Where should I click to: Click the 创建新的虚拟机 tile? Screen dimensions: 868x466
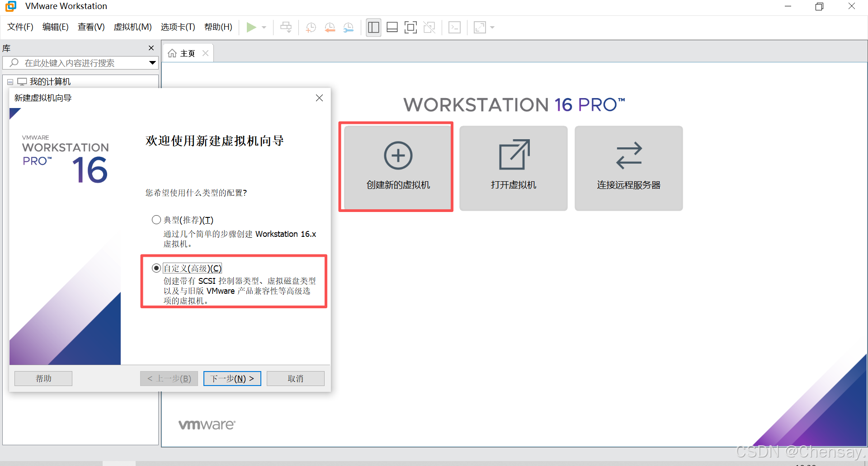pyautogui.click(x=398, y=168)
